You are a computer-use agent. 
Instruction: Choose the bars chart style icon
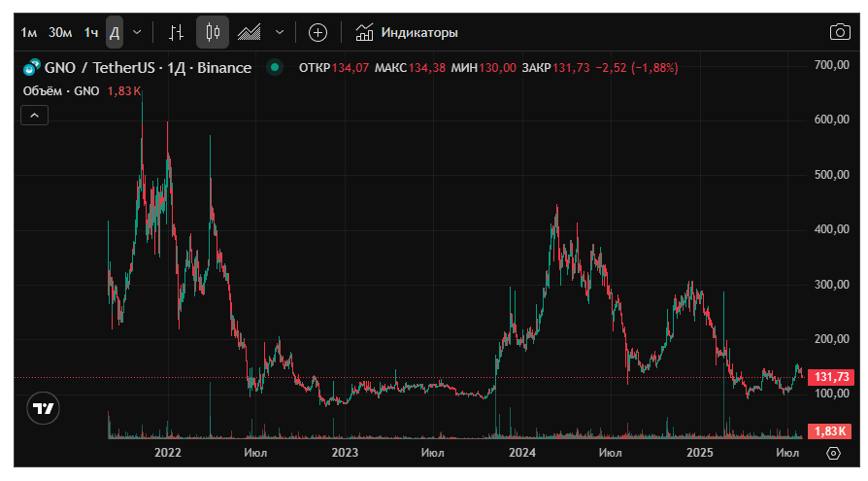point(176,33)
